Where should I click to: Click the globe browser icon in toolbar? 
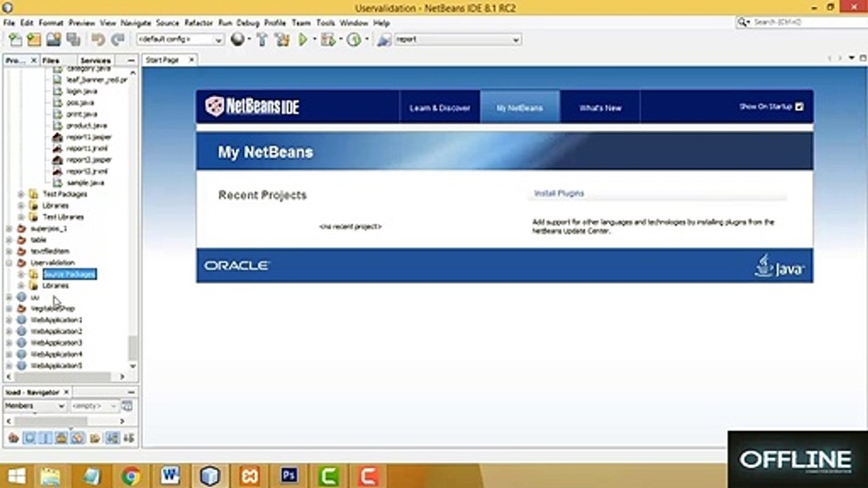(x=237, y=40)
